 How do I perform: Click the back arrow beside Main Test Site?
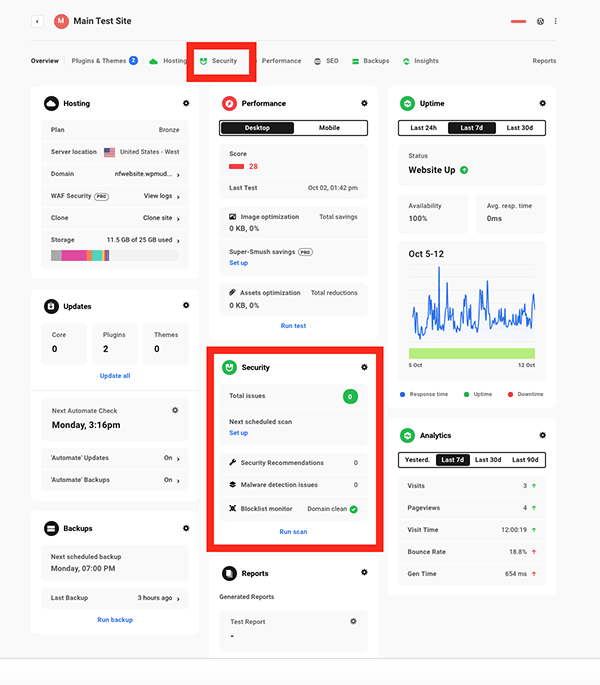pos(38,21)
